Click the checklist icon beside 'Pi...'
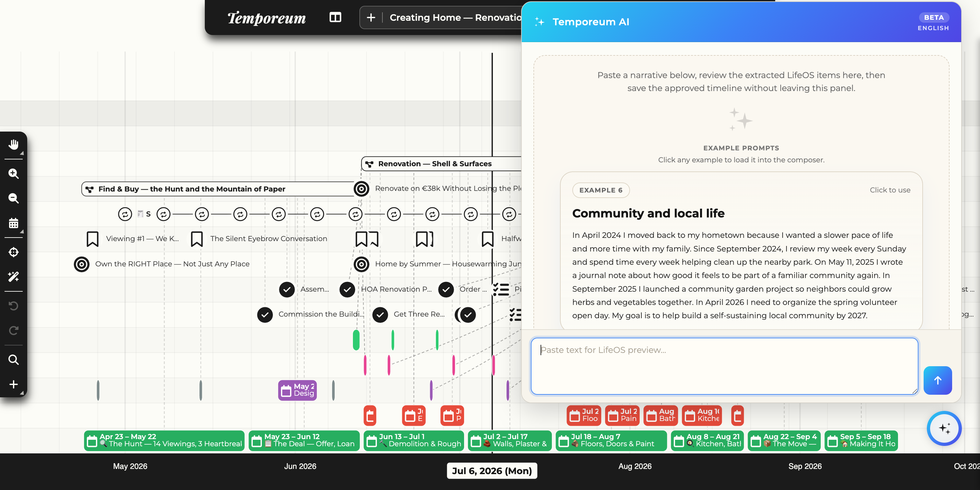The width and height of the screenshot is (980, 490). click(x=501, y=289)
